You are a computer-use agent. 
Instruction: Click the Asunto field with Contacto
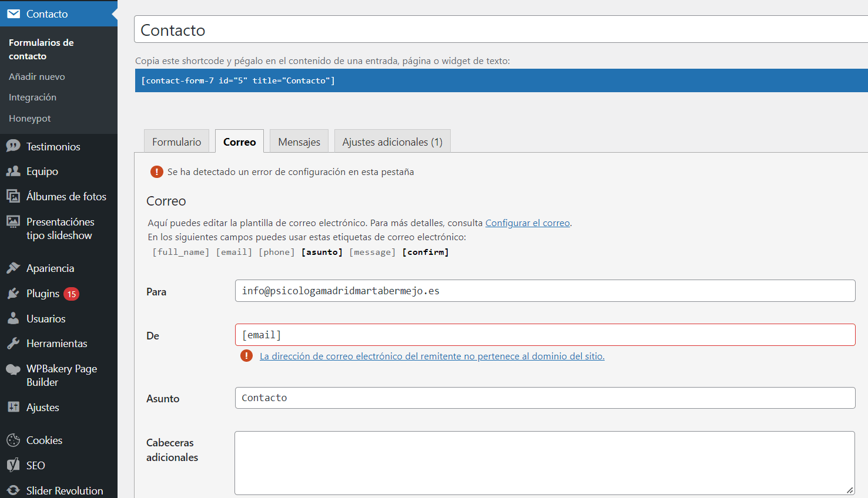[x=545, y=398]
